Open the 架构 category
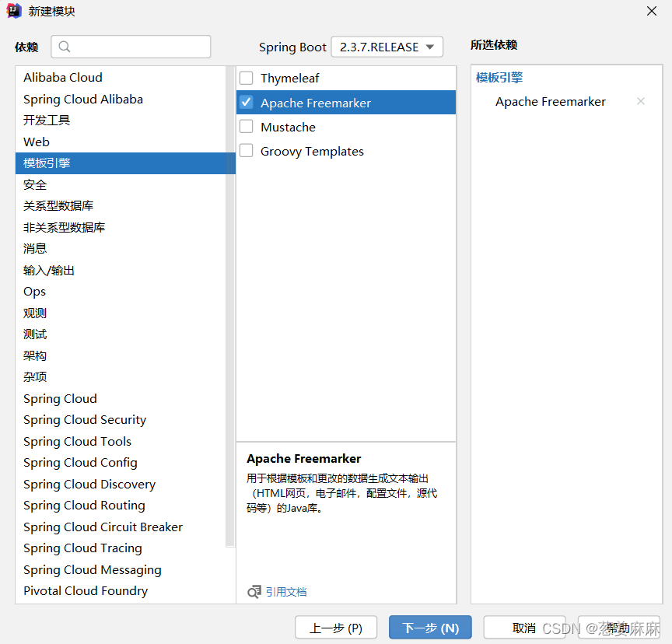The height and width of the screenshot is (644, 672). tap(121, 355)
